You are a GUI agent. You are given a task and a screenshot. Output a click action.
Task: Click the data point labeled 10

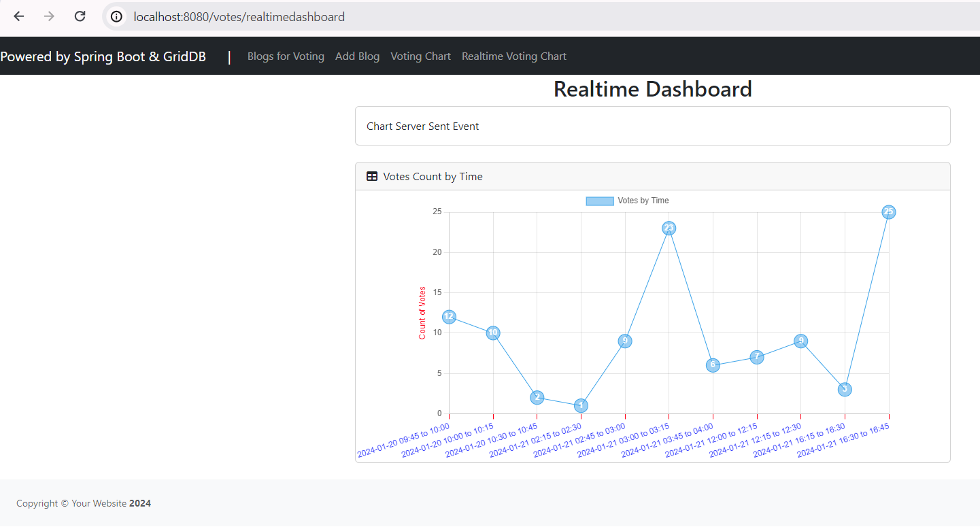pyautogui.click(x=493, y=332)
